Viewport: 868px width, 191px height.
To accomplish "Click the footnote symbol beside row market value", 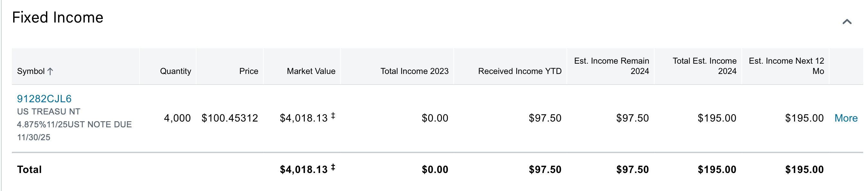I will [x=333, y=116].
